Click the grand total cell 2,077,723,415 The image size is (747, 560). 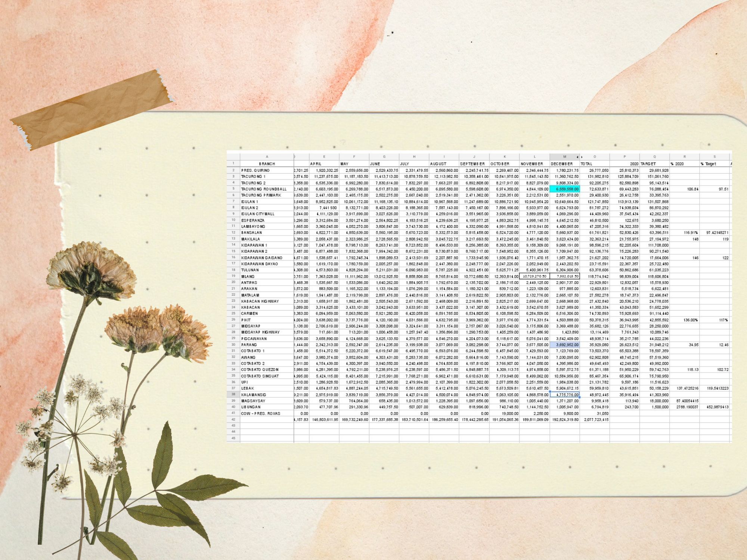click(594, 420)
